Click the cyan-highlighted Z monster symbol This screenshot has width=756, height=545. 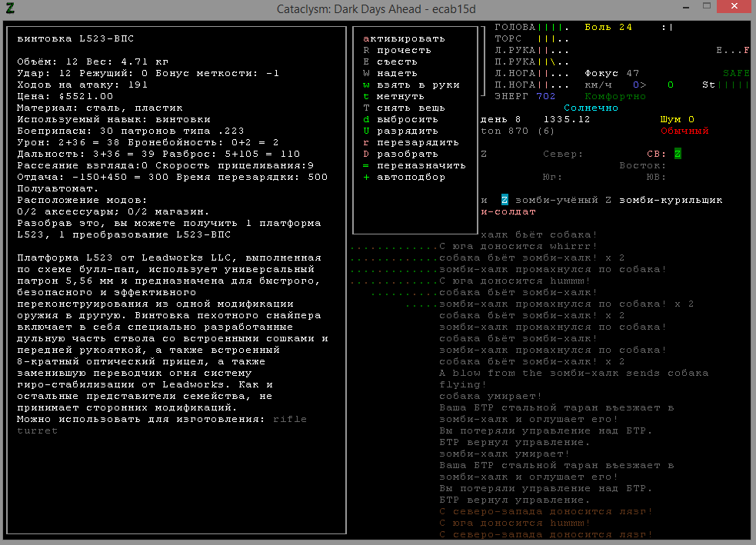[x=505, y=200]
